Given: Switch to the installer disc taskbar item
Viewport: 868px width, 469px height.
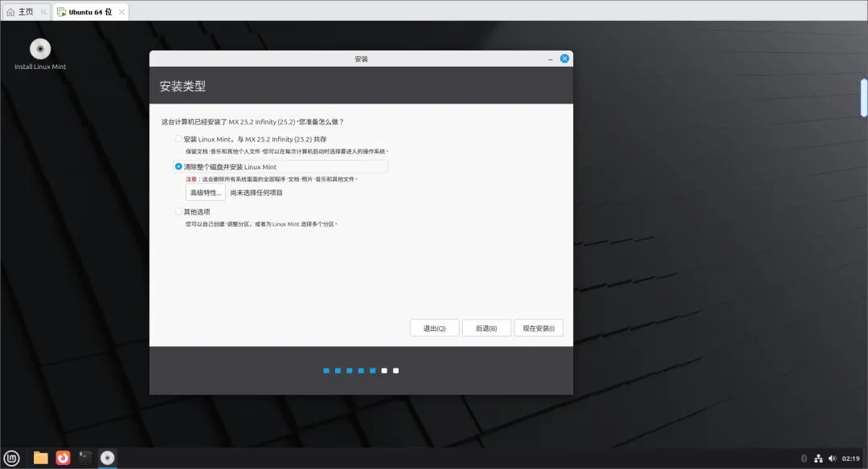Looking at the screenshot, I should (108, 458).
